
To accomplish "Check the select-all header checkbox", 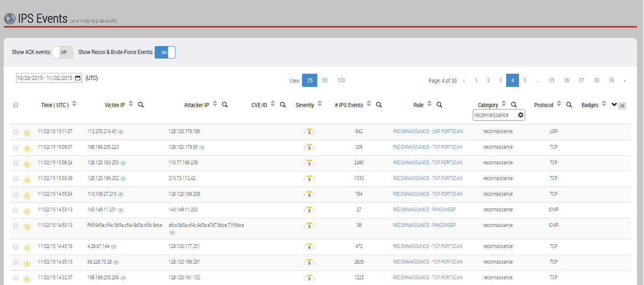I will click(16, 105).
